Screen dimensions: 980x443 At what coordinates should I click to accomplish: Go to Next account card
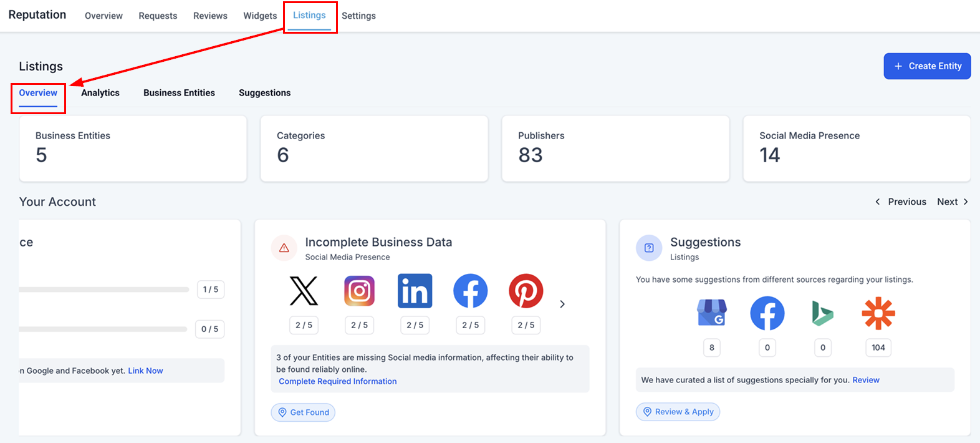[x=952, y=202]
